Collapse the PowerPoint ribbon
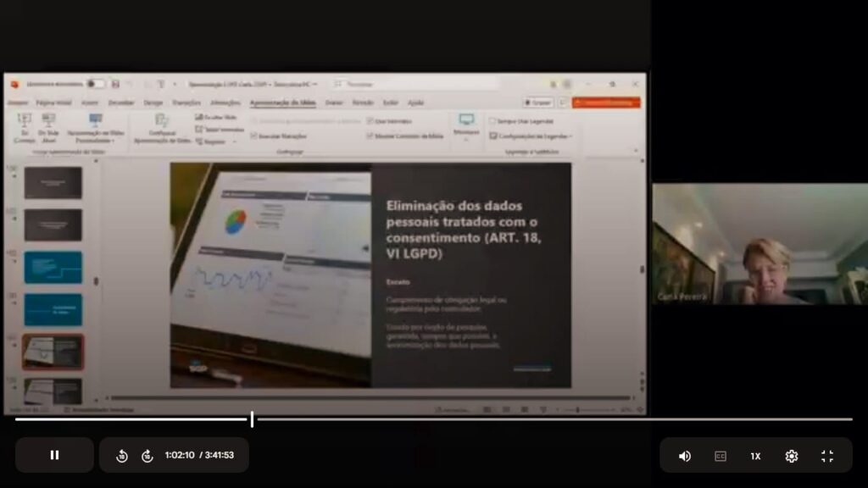The width and height of the screenshot is (868, 488). click(x=636, y=151)
